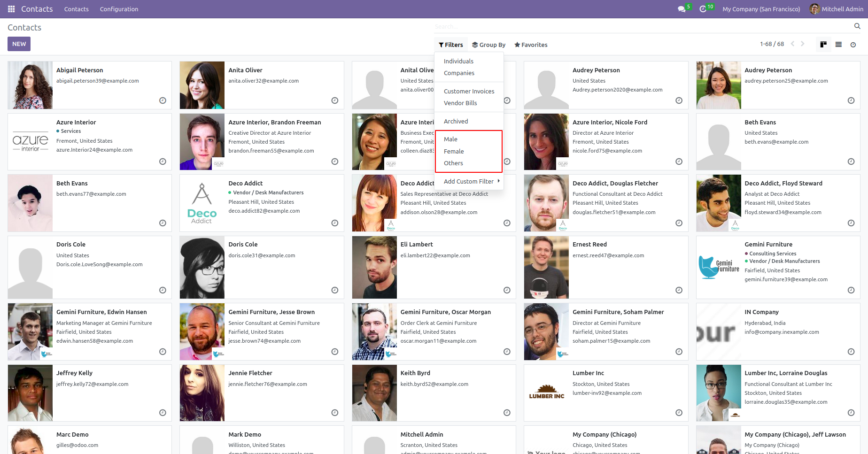868x454 pixels.
Task: Open activity clock on Beth Evans United States card
Action: point(851,162)
